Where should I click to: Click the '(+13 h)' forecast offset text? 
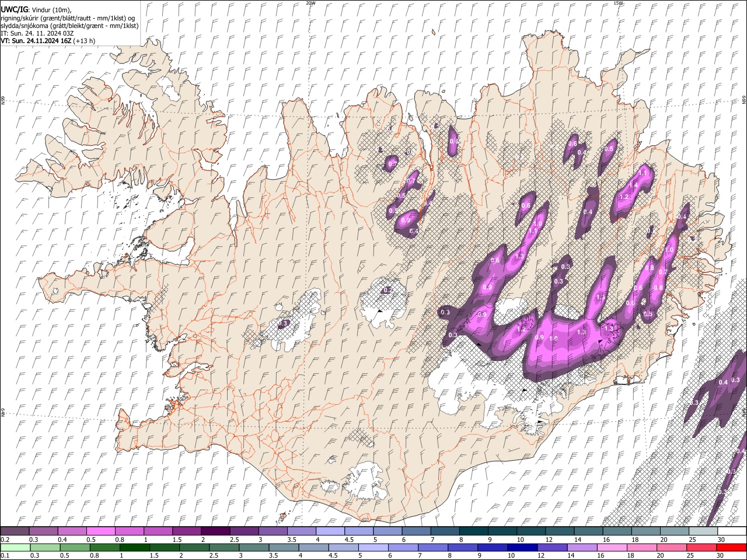(85, 41)
